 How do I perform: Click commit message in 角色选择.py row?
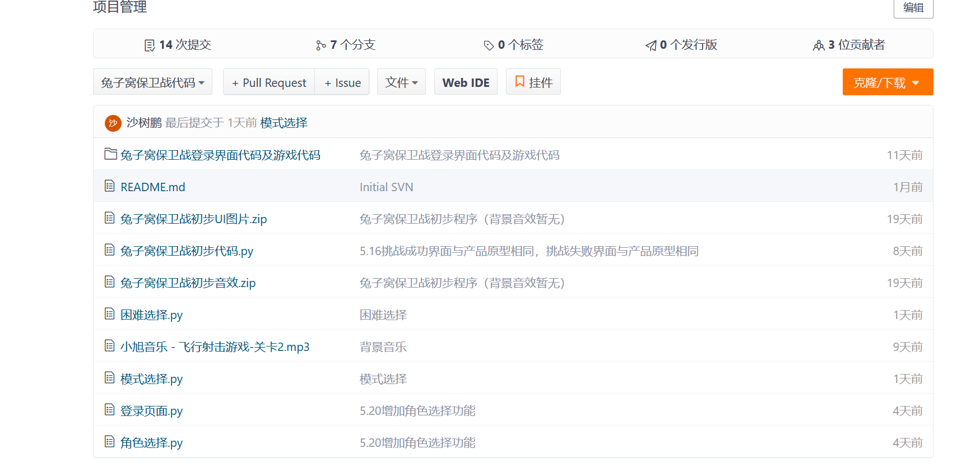click(417, 443)
